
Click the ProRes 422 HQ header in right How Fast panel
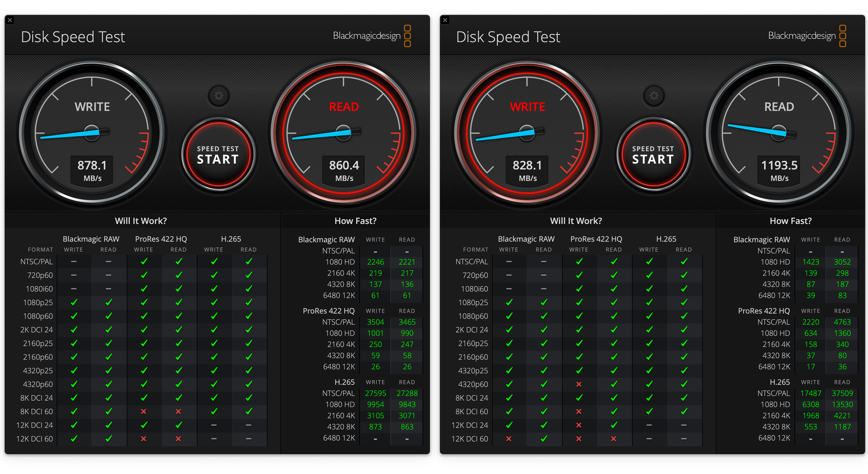tap(764, 311)
